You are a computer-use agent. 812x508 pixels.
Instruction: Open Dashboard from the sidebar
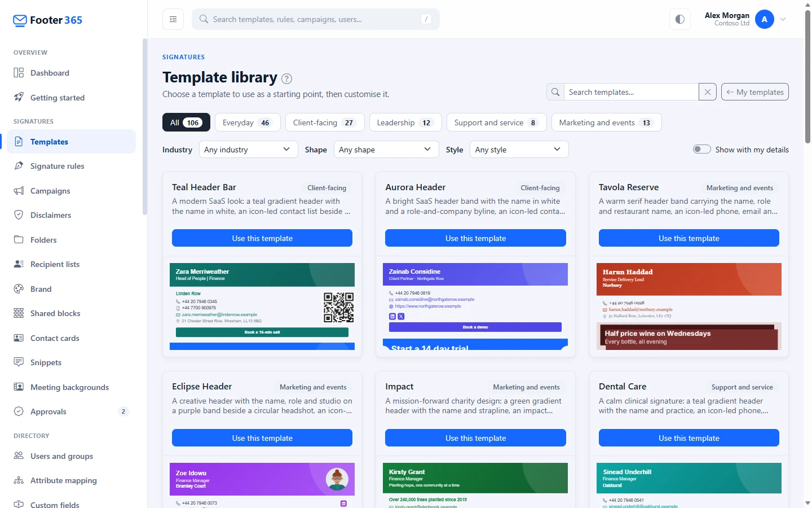pyautogui.click(x=71, y=73)
